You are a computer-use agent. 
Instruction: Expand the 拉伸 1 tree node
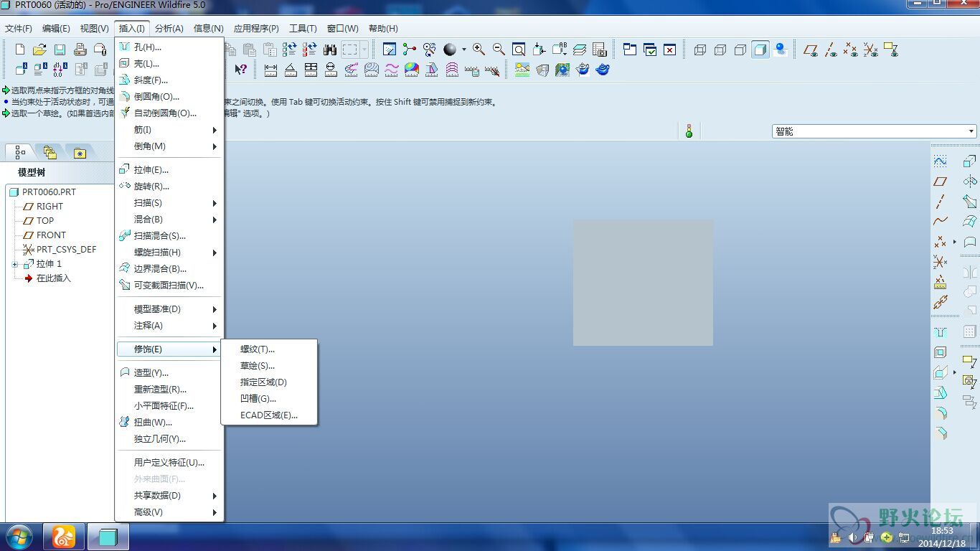(x=15, y=264)
